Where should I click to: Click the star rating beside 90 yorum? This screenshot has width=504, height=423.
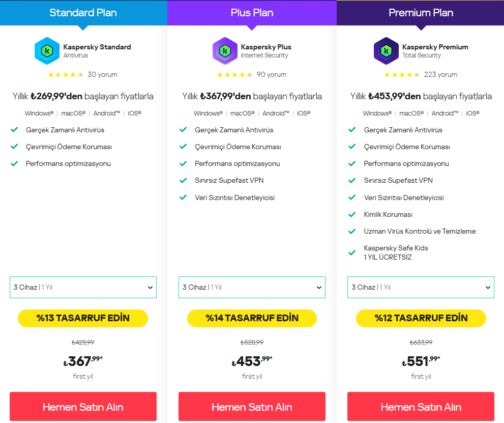pyautogui.click(x=234, y=75)
